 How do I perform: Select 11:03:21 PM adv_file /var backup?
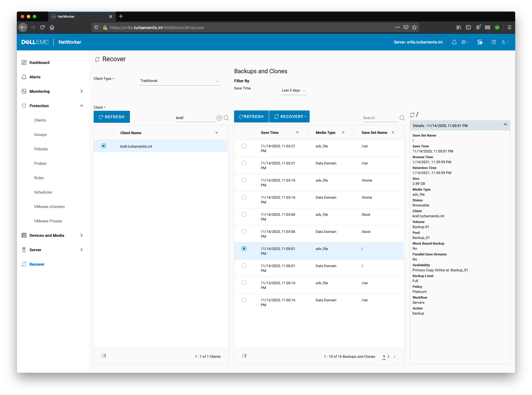[x=244, y=146]
